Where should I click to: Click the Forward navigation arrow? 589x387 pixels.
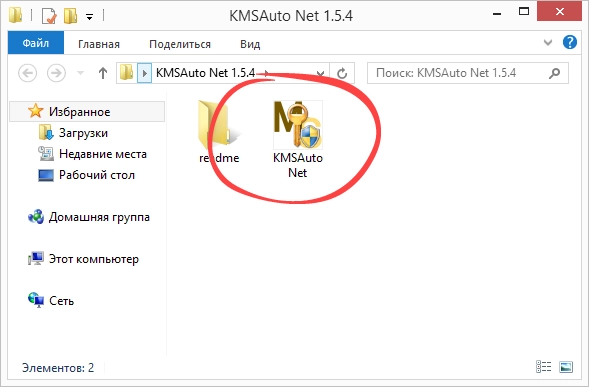pyautogui.click(x=56, y=73)
